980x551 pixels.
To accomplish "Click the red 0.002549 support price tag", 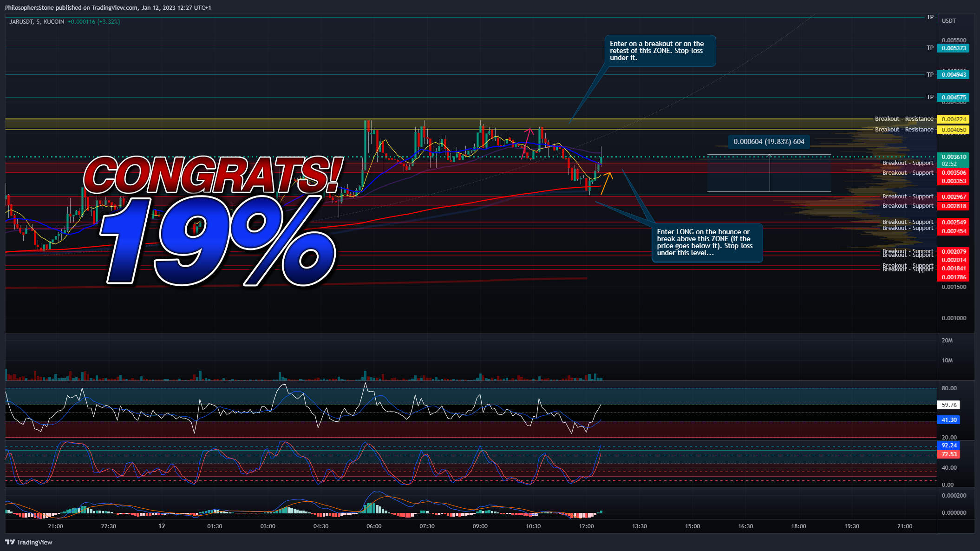I will [953, 223].
